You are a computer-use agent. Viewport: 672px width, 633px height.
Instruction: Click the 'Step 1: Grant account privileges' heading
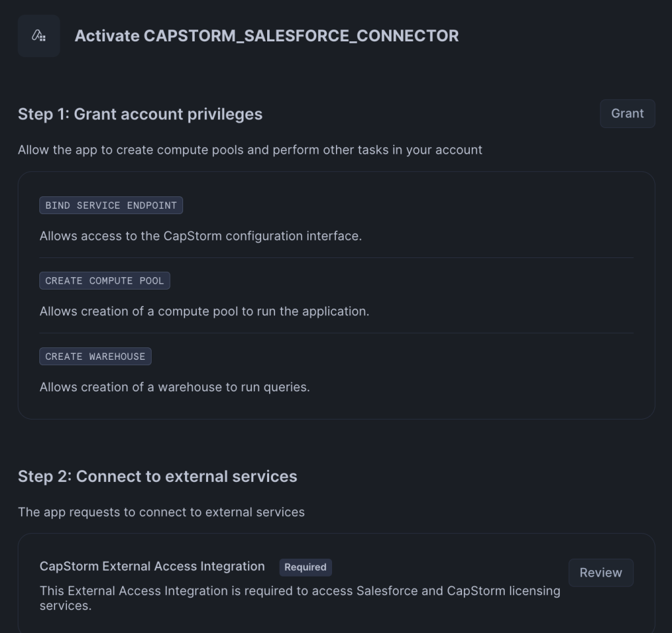(x=140, y=114)
